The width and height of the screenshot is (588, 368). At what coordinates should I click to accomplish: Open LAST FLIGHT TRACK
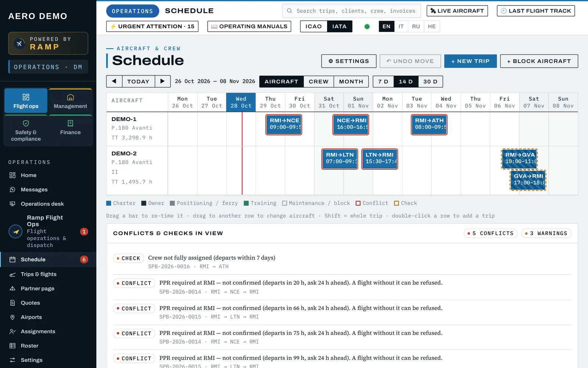click(536, 11)
